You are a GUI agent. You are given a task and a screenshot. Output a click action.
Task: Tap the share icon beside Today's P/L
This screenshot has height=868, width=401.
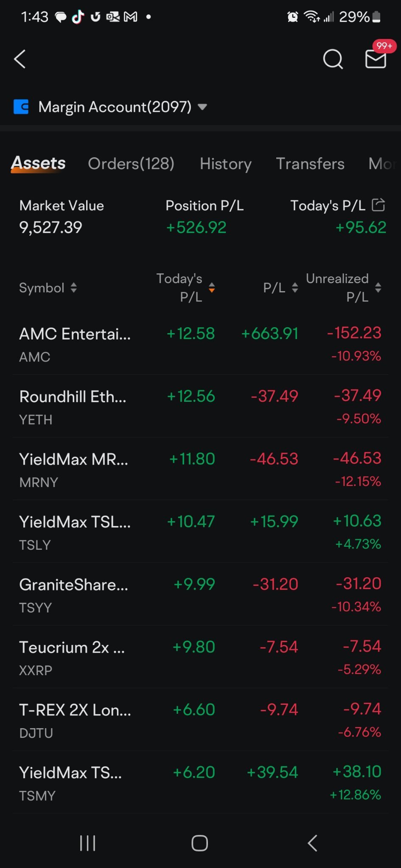tap(378, 205)
